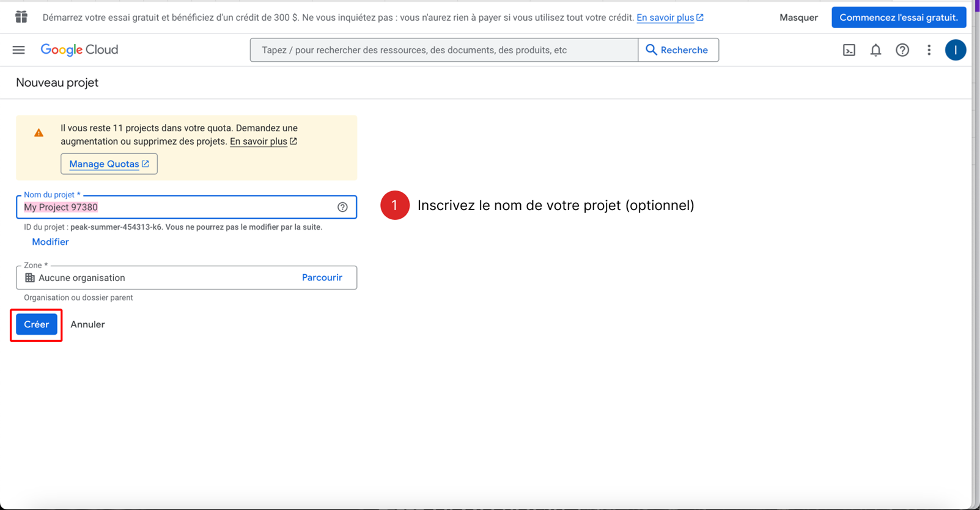Viewport: 980px width, 510px height.
Task: Click Modifier to edit project ID
Action: tap(50, 242)
